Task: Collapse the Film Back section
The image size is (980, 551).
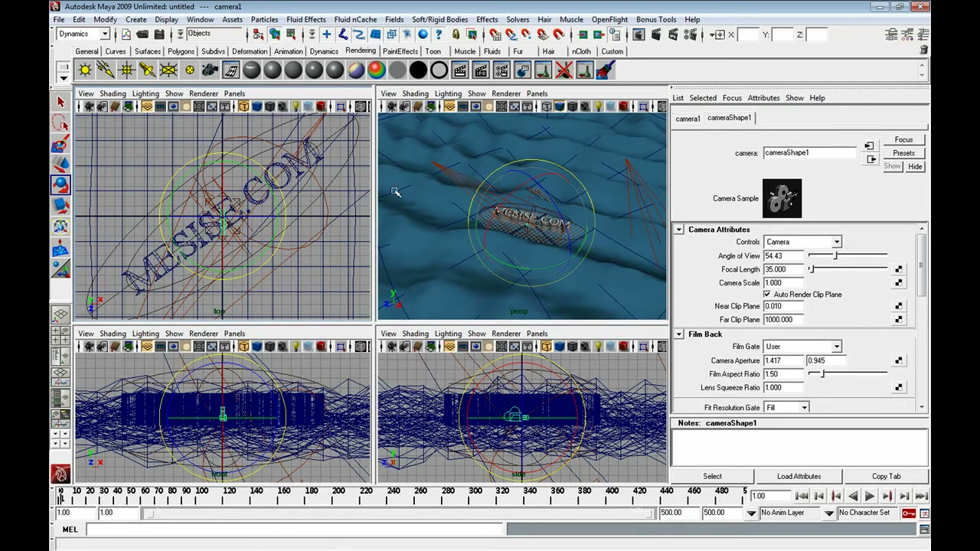Action: coord(679,334)
